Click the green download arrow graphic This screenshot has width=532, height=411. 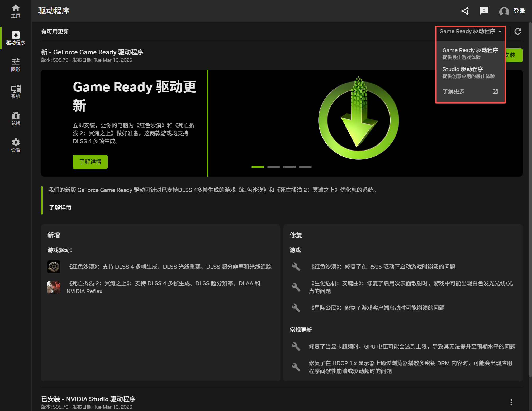pyautogui.click(x=359, y=119)
